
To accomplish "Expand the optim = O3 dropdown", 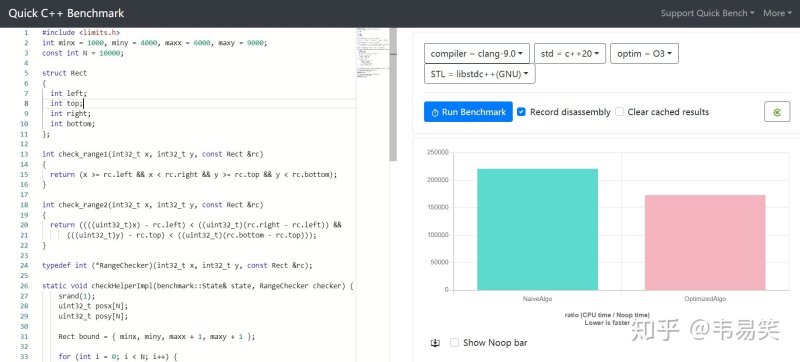I will 644,54.
